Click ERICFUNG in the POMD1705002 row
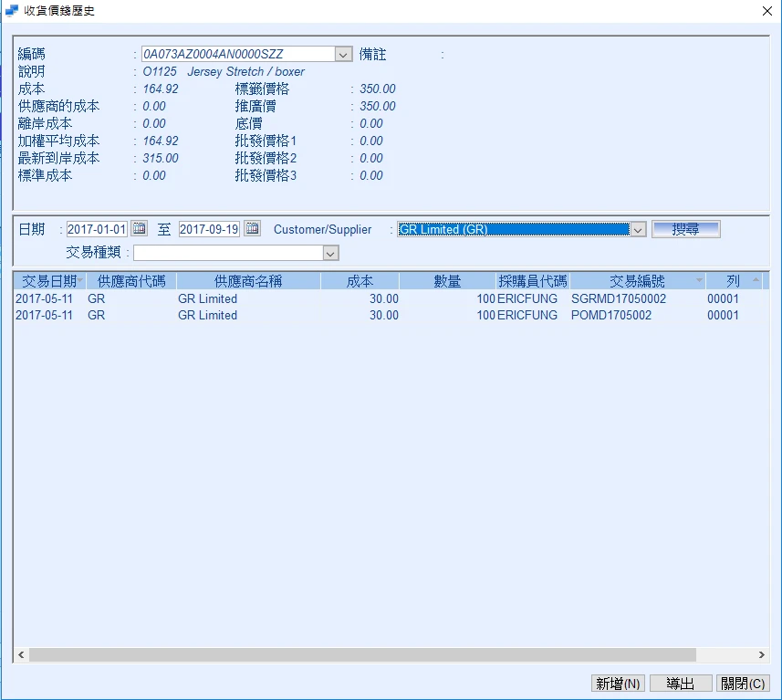This screenshot has width=782, height=700. tap(527, 315)
